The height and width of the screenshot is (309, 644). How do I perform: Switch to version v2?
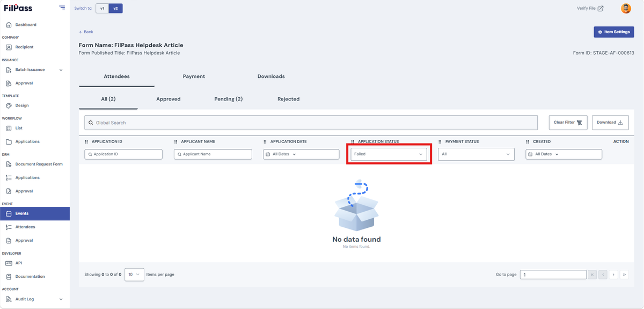click(115, 9)
